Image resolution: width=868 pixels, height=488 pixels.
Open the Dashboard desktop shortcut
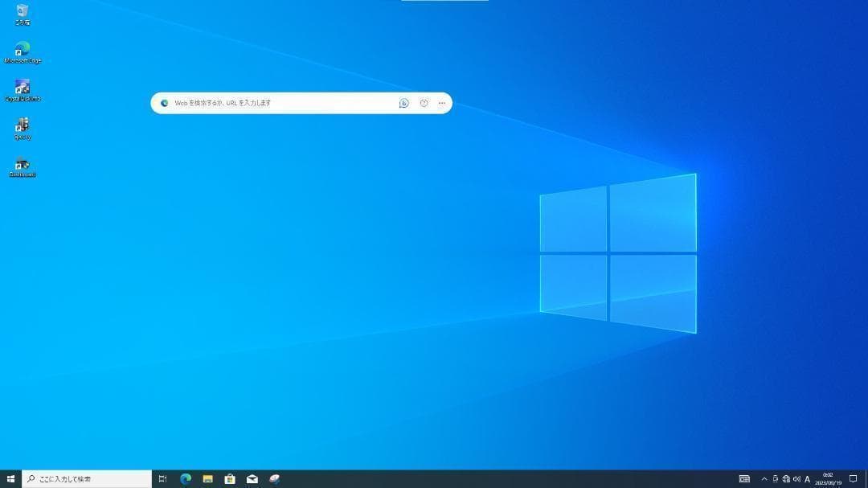(x=21, y=165)
